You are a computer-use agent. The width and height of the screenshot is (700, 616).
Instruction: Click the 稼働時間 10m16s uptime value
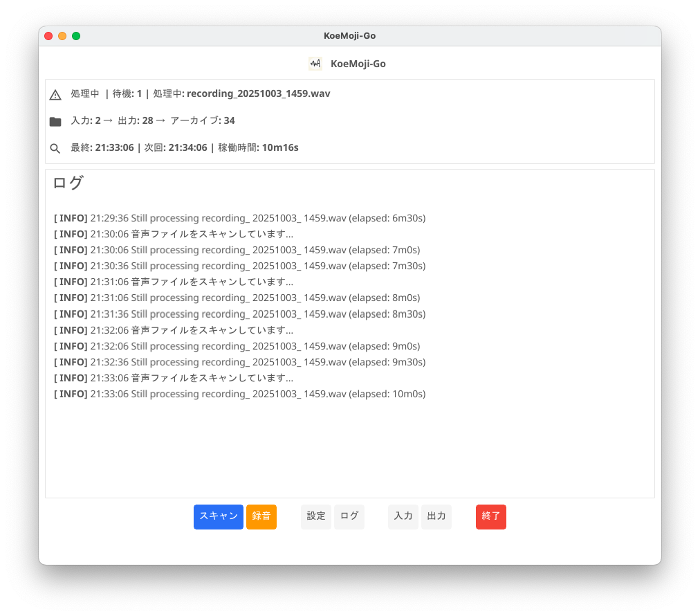pyautogui.click(x=280, y=147)
